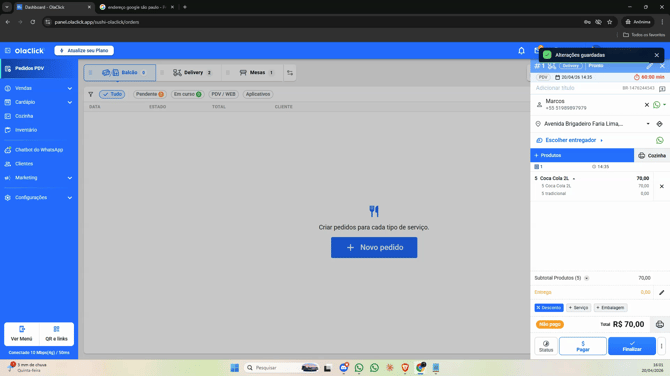Close the order #1 panel
This screenshot has height=376, width=670.
point(662,66)
